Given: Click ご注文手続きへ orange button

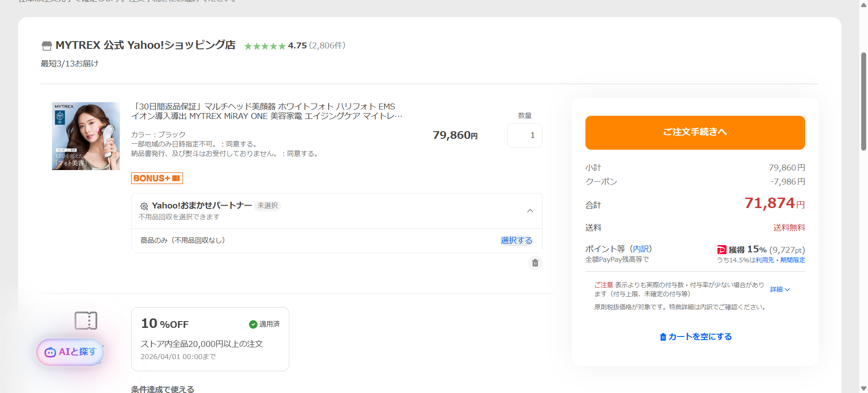Looking at the screenshot, I should coord(695,133).
